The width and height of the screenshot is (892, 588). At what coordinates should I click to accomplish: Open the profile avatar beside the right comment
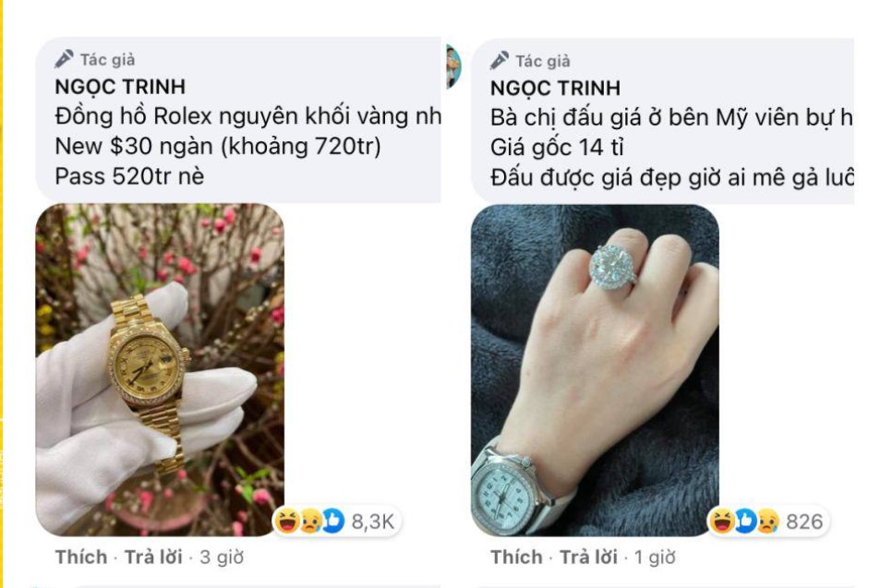click(453, 66)
